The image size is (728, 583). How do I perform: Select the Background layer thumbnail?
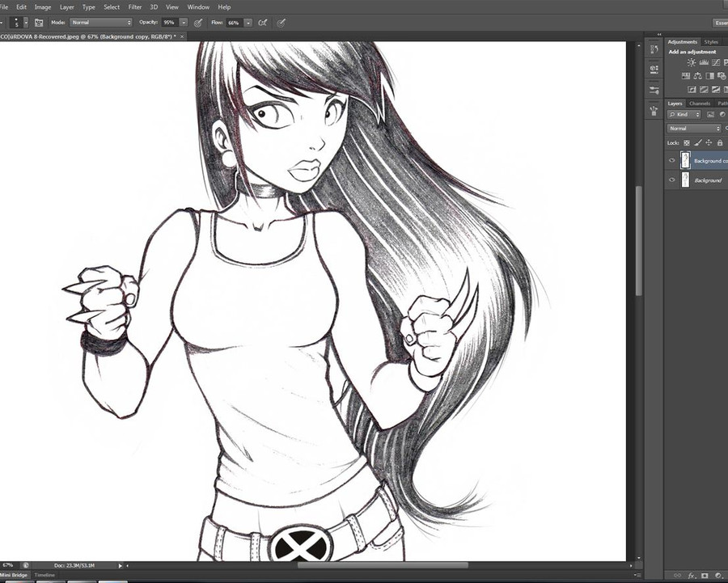coord(685,180)
